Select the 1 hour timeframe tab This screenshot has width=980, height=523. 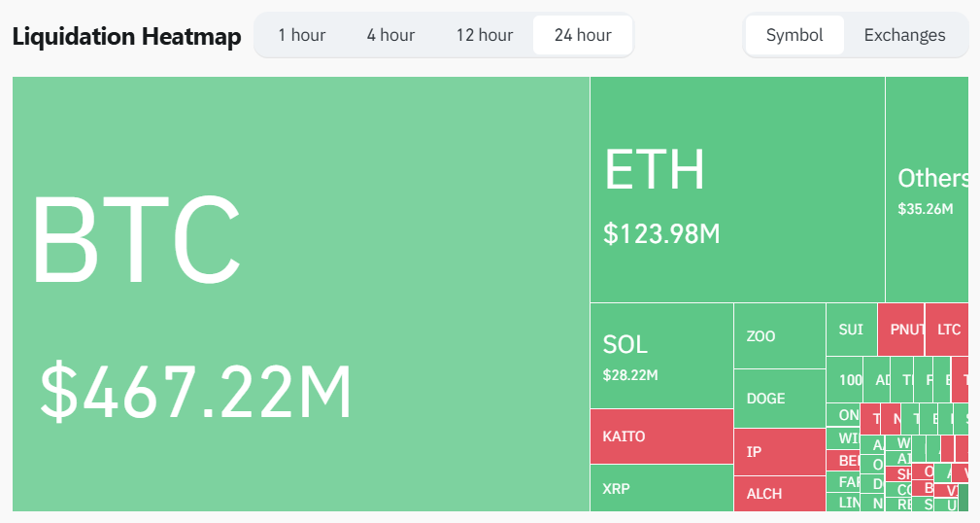tap(301, 35)
